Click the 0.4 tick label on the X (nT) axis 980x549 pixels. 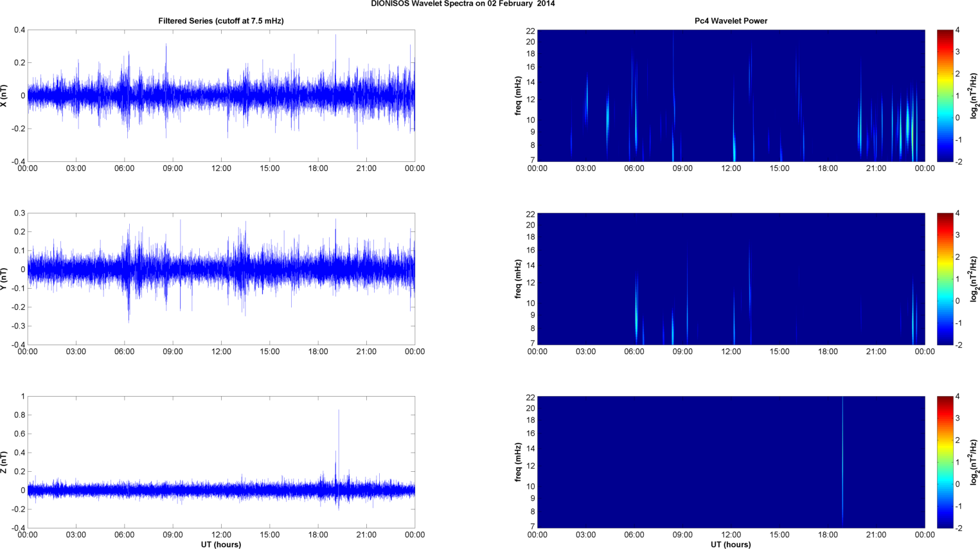(19, 30)
